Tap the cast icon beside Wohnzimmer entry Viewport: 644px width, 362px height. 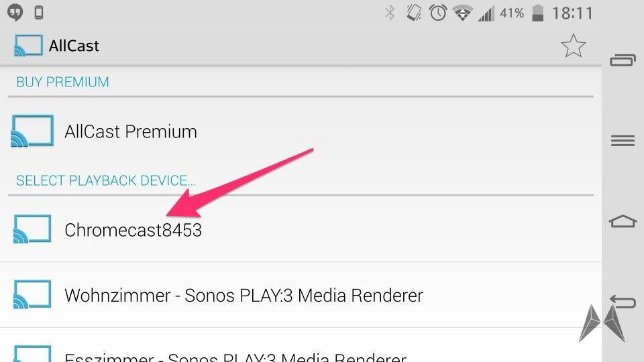coord(32,294)
